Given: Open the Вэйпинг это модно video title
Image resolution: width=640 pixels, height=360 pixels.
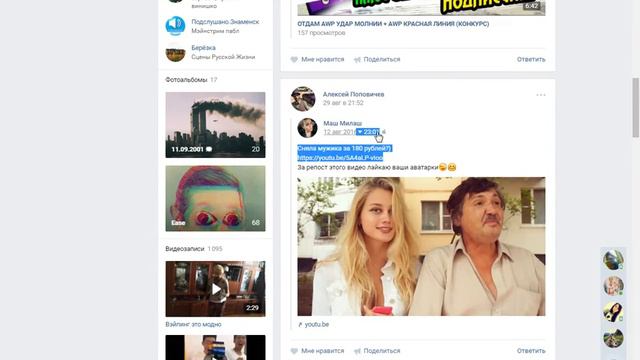Looking at the screenshot, I should pyautogui.click(x=193, y=324).
